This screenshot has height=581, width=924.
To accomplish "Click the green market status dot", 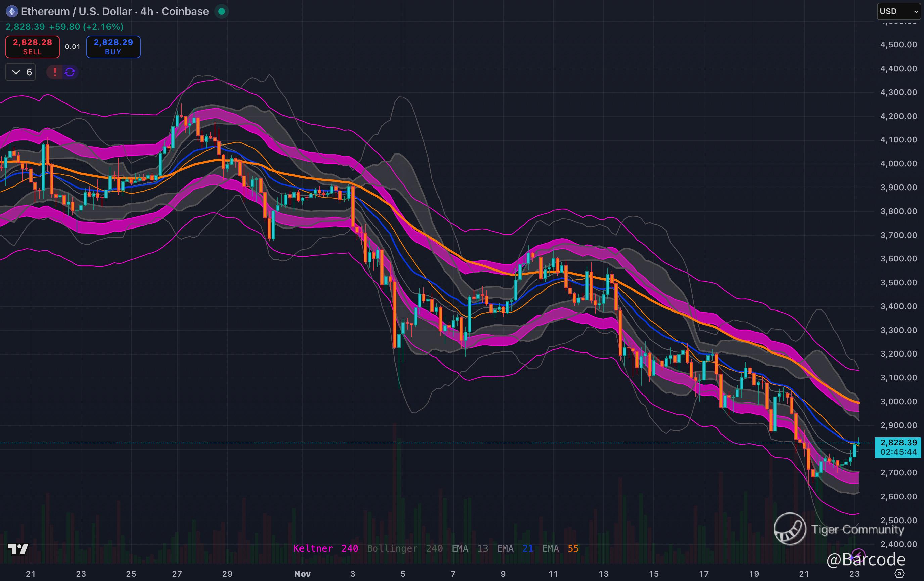I will tap(221, 11).
